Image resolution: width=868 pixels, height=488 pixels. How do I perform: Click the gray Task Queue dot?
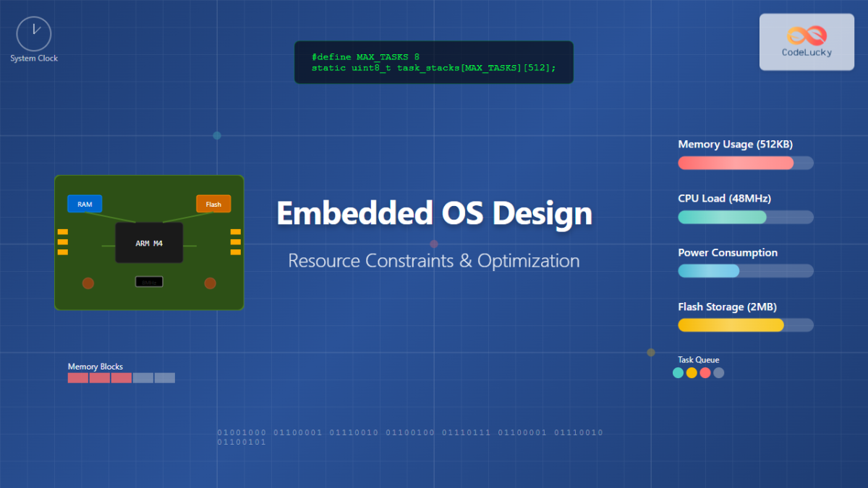pyautogui.click(x=718, y=373)
